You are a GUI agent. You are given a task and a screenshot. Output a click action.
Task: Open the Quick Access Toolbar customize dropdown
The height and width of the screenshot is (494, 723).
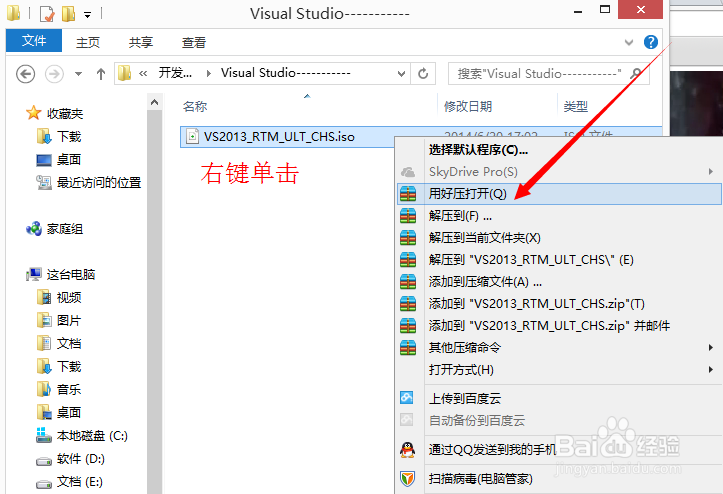click(x=88, y=15)
